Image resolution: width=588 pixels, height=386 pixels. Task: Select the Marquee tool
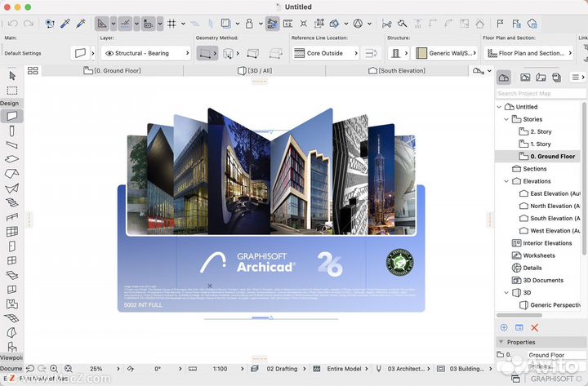click(12, 91)
